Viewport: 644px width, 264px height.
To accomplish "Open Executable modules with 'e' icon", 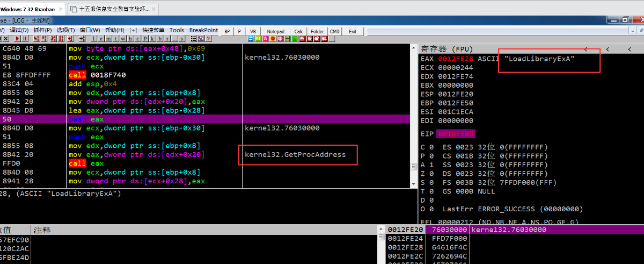I will (101, 39).
